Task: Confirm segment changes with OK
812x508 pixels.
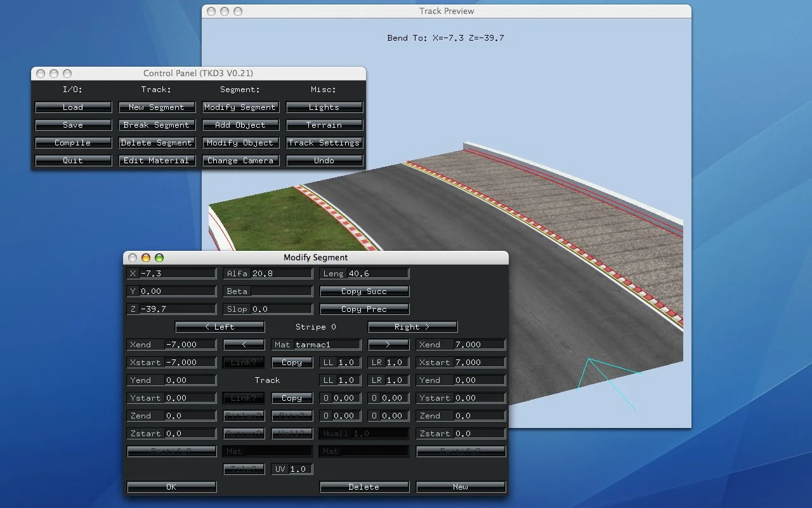Action: pos(171,486)
